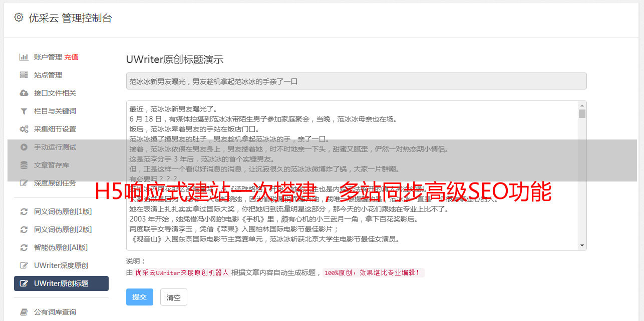
Task: Click the 栏目与关键词 filter icon
Action: coord(24,111)
